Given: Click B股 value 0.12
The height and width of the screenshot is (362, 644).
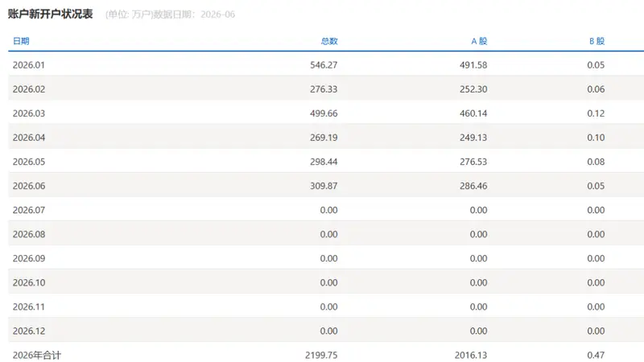Looking at the screenshot, I should (x=596, y=113).
